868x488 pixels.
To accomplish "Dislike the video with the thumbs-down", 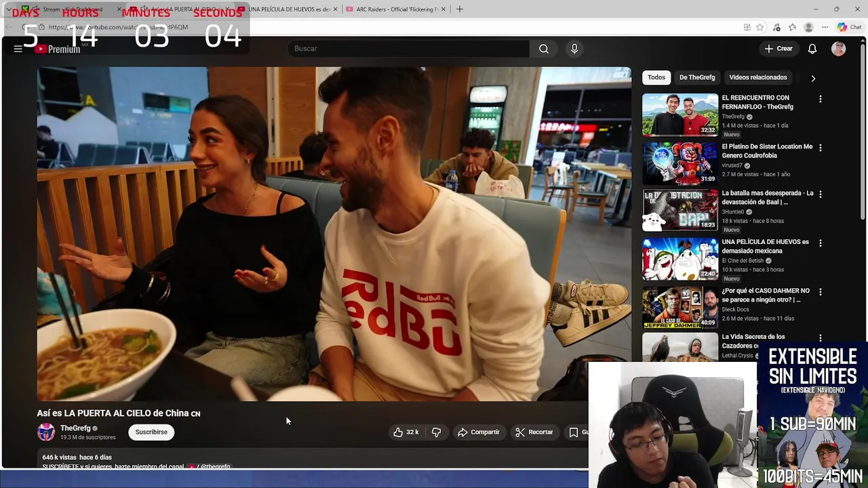I will [436, 432].
